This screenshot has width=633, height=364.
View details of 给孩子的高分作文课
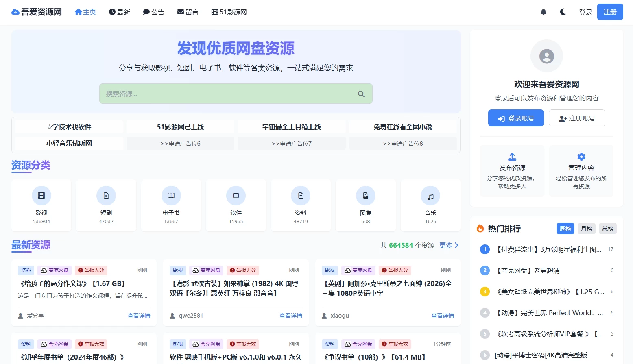[x=139, y=315]
